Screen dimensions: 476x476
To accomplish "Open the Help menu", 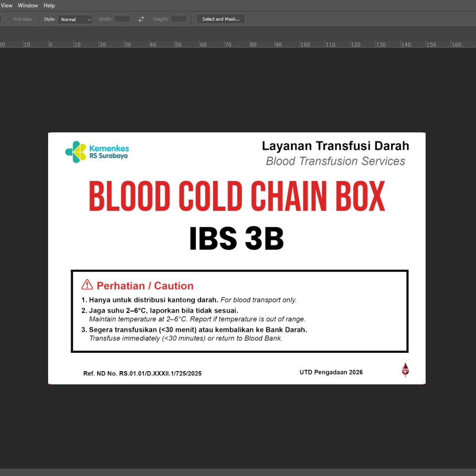I will coord(49,5).
